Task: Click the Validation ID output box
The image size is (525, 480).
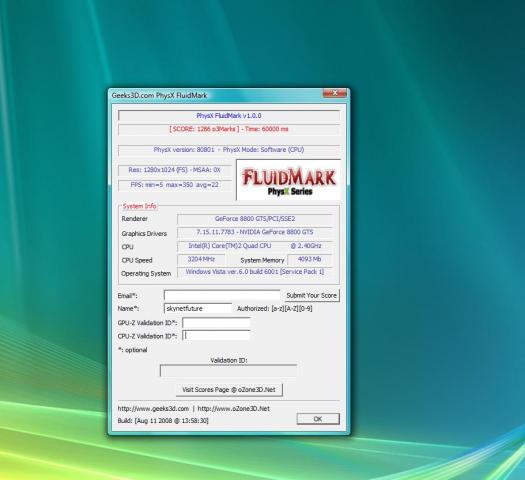Action: pos(228,371)
